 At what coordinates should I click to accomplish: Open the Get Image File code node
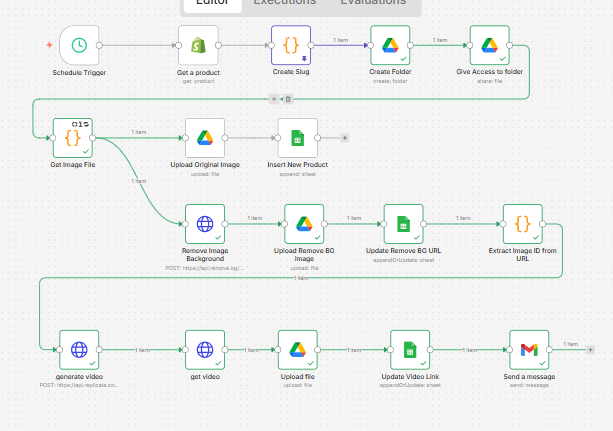pyautogui.click(x=72, y=138)
